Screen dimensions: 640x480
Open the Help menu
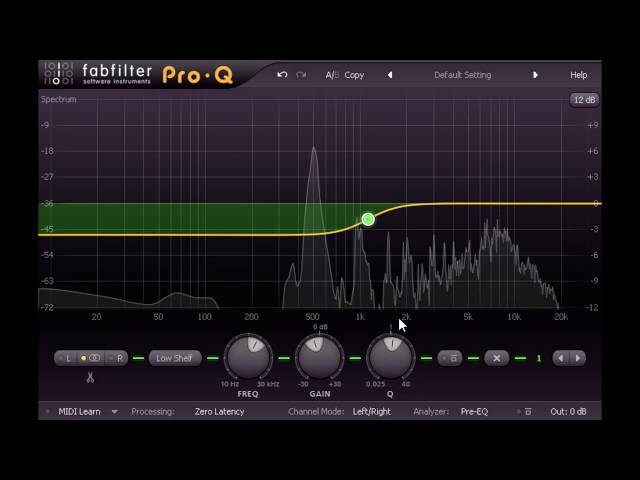click(x=578, y=75)
